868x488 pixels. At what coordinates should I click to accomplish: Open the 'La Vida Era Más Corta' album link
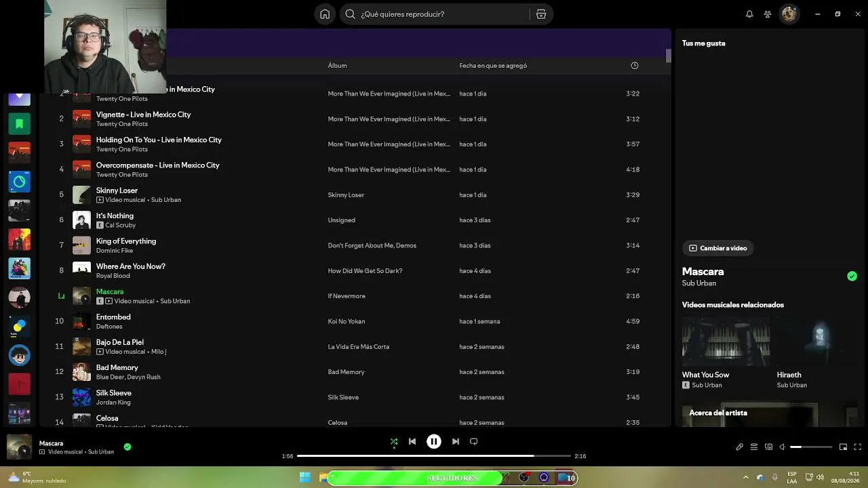[x=359, y=347]
